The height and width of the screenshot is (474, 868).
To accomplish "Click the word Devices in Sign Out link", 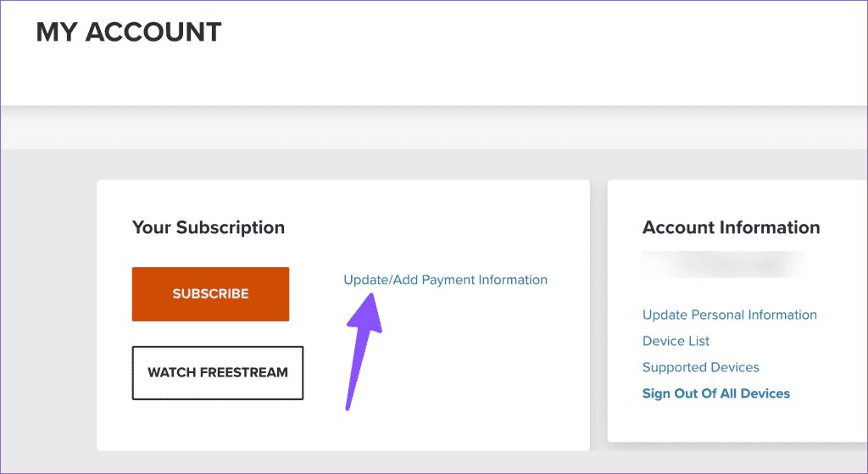I will click(x=765, y=393).
